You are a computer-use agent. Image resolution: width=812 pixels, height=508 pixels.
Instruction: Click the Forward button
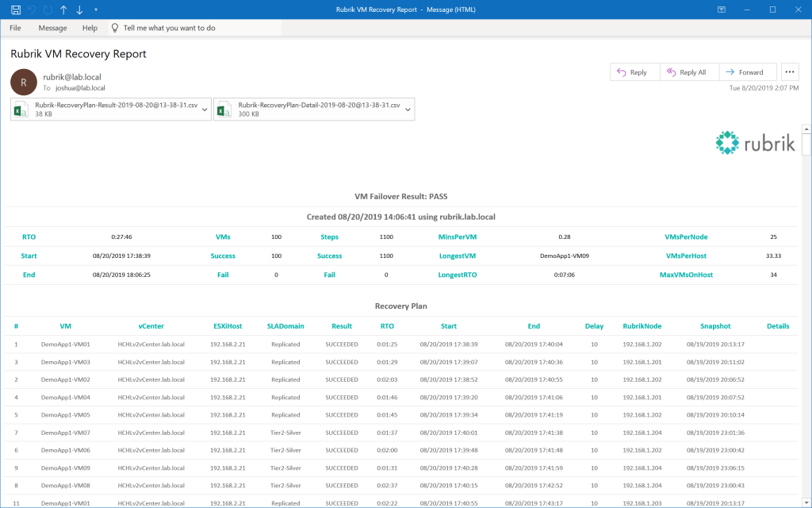[747, 71]
